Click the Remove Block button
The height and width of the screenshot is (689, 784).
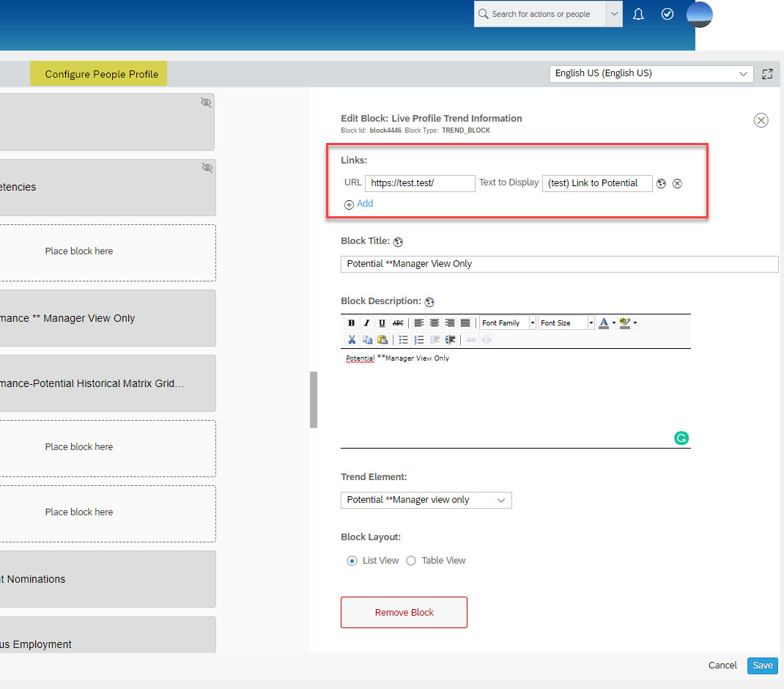click(x=404, y=613)
